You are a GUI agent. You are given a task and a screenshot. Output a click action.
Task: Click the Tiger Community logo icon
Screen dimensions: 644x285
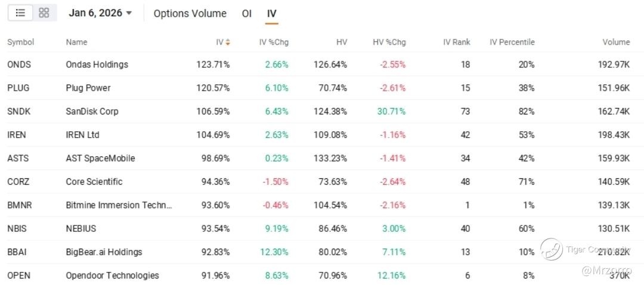551,249
